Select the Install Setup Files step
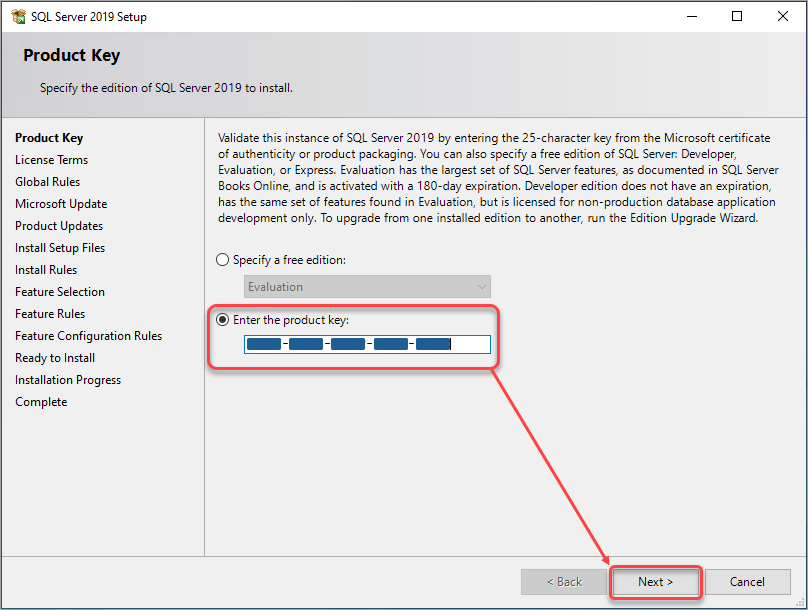 60,248
